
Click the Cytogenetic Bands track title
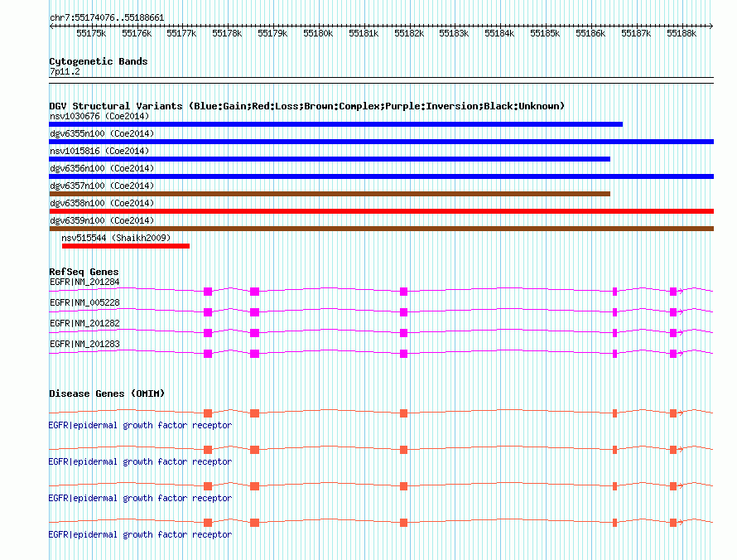[x=99, y=61]
